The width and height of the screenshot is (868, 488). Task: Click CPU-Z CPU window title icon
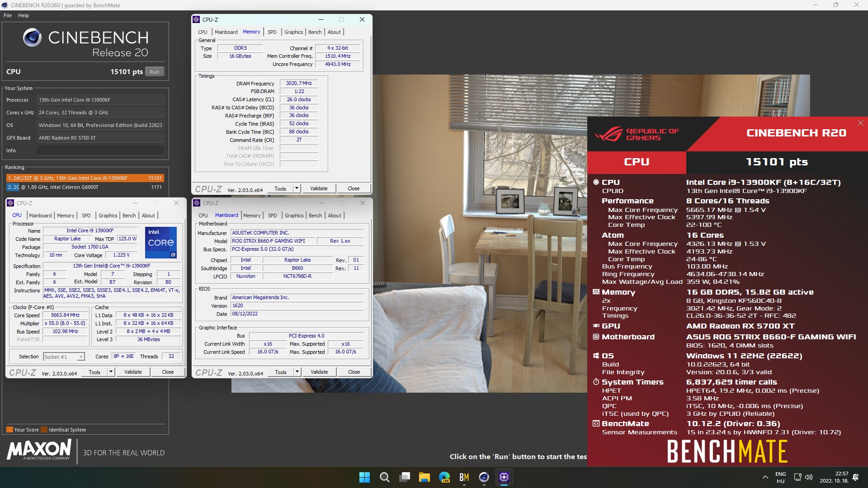[x=10, y=203]
